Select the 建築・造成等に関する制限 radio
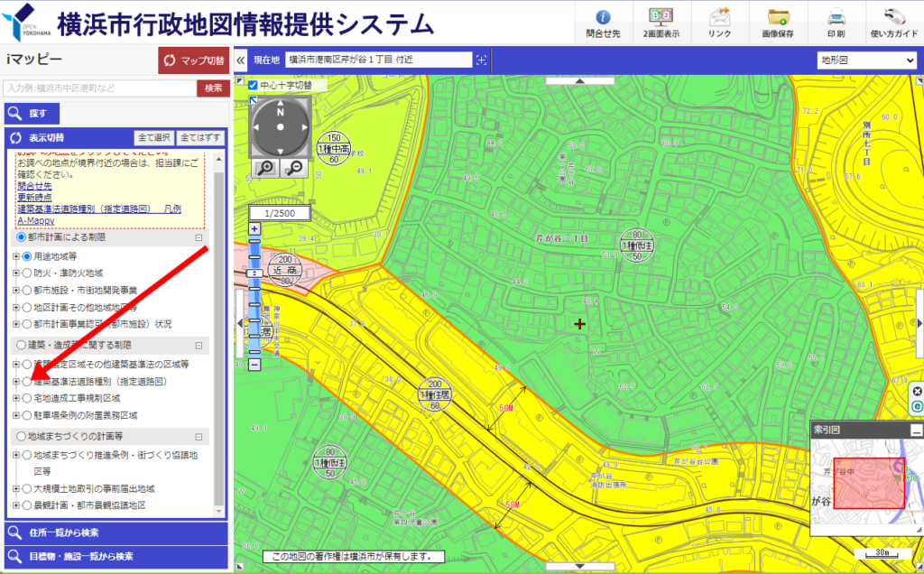The height and width of the screenshot is (574, 924). (x=22, y=345)
